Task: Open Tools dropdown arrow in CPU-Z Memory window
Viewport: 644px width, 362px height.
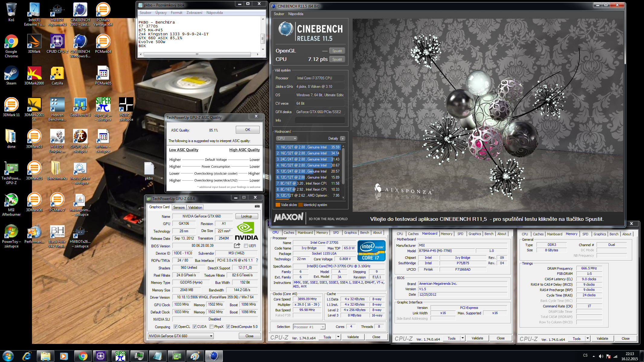Action: (588, 338)
